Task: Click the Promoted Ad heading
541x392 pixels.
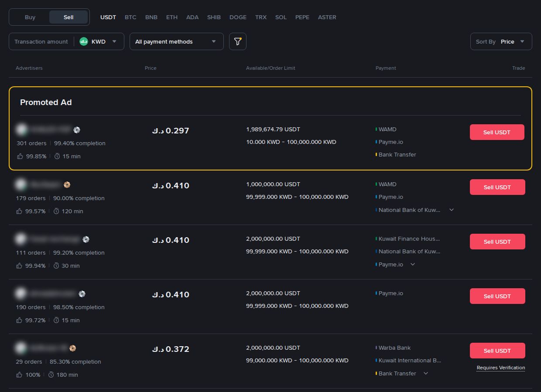Action: point(46,102)
